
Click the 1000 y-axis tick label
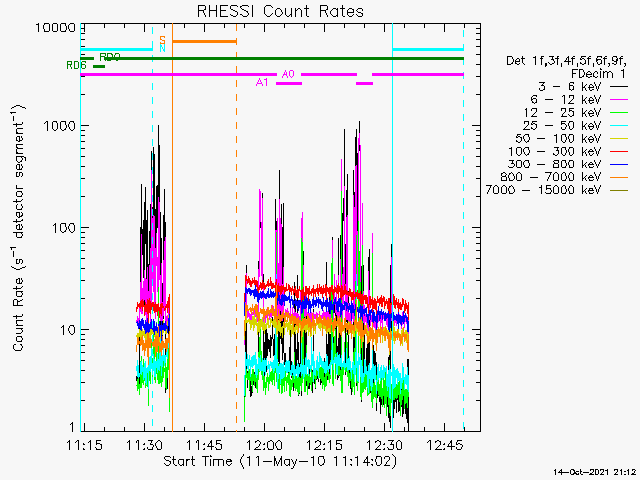coord(60,126)
